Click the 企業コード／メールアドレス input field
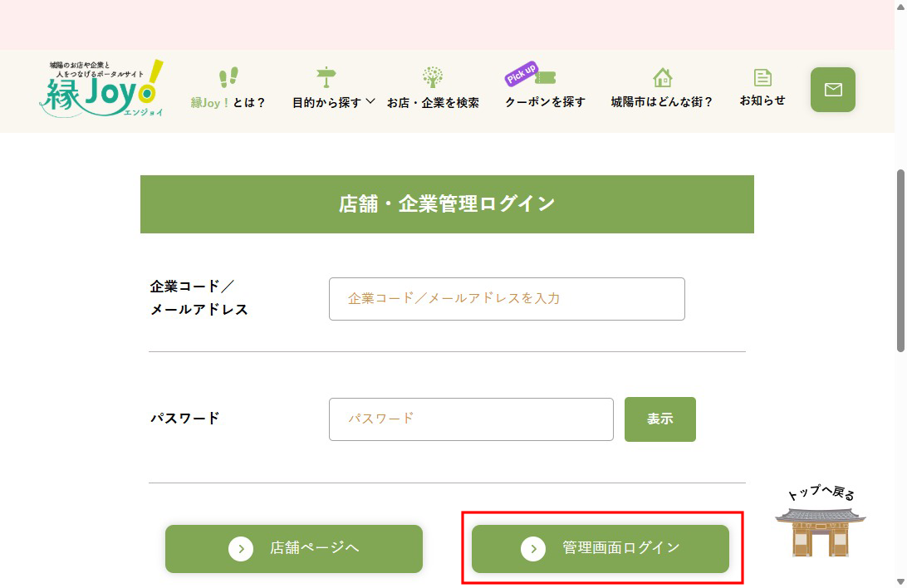Viewport: 907px width, 588px height. (x=507, y=299)
